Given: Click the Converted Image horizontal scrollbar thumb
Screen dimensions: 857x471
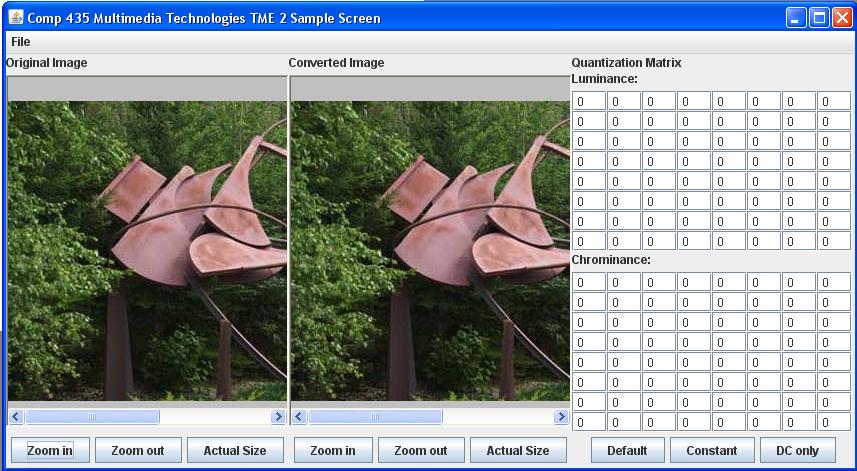Looking at the screenshot, I should (x=375, y=417).
